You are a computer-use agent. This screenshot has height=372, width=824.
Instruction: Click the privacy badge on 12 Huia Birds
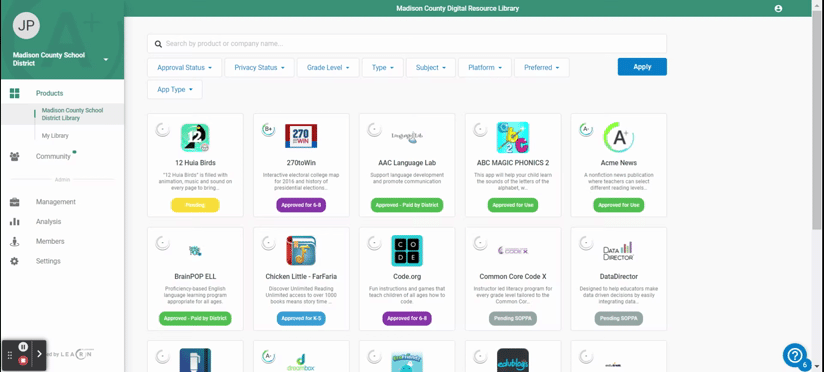(162, 129)
